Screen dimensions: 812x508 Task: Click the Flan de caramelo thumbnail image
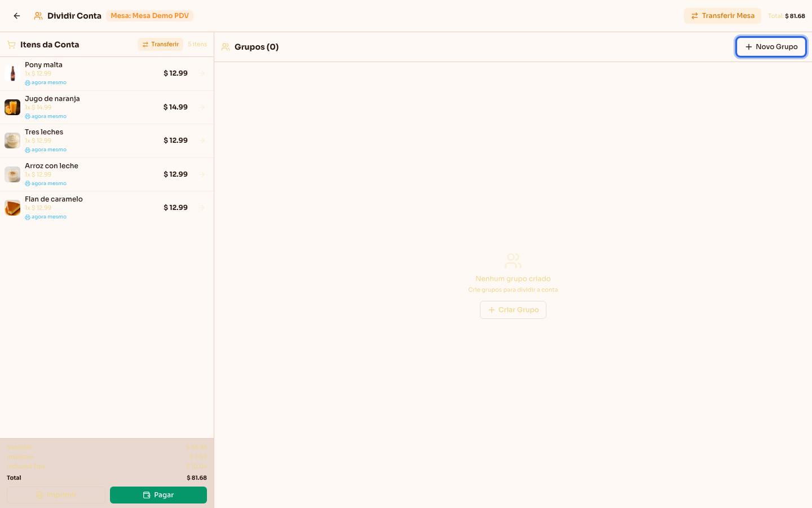[x=12, y=208]
